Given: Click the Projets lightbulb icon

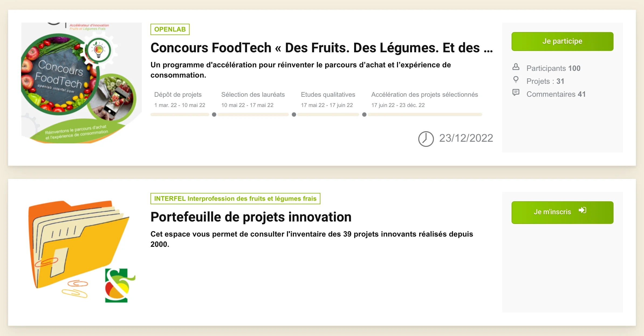Looking at the screenshot, I should point(516,79).
